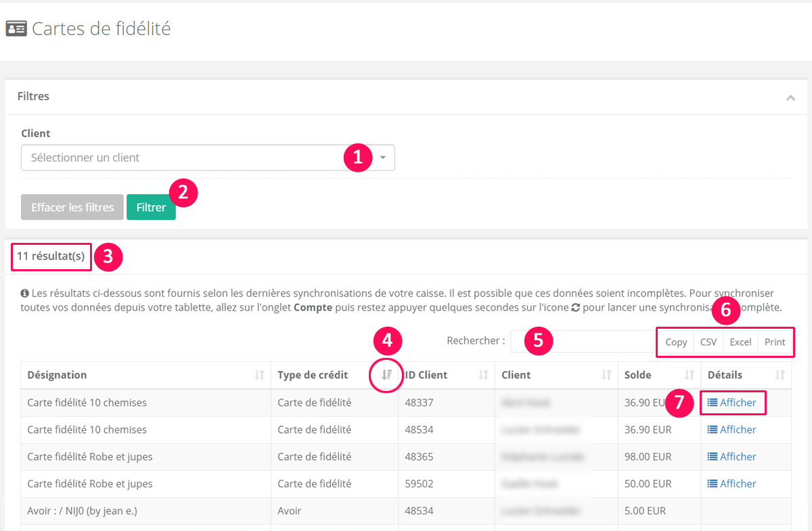
Task: Sort by Détails column sort icon
Action: point(780,375)
